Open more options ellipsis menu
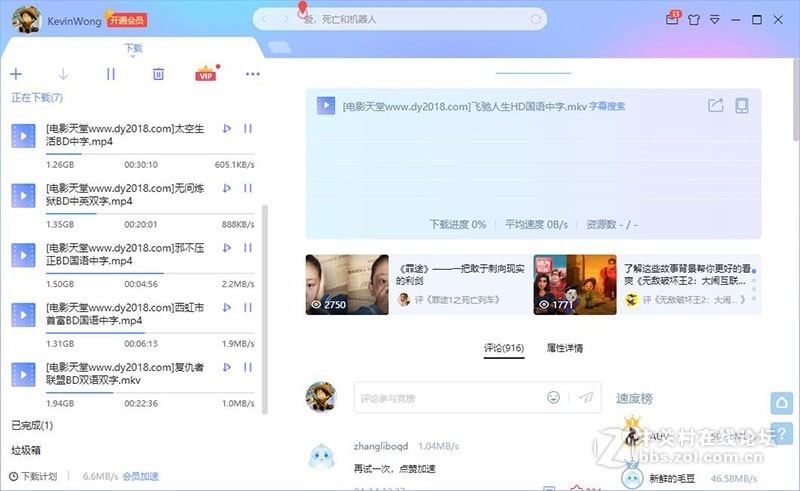 point(253,74)
